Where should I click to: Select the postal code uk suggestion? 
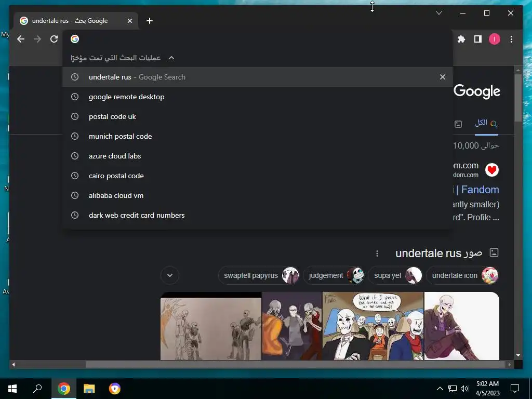pos(258,116)
